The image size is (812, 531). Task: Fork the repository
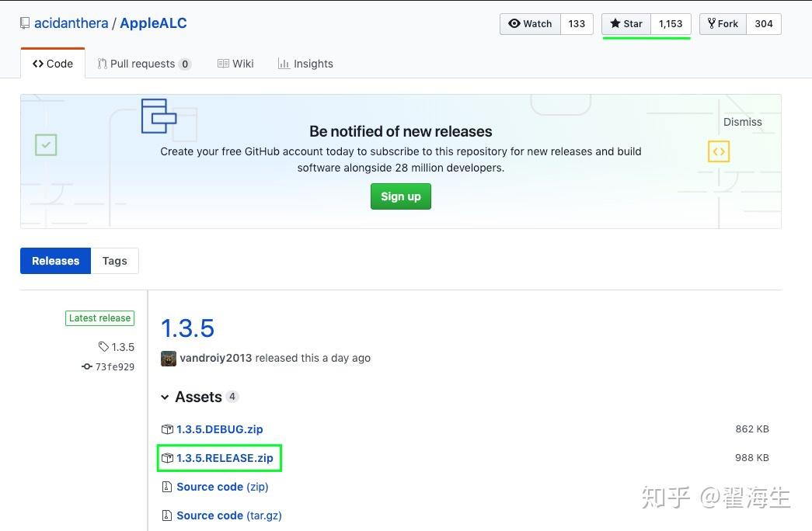723,24
